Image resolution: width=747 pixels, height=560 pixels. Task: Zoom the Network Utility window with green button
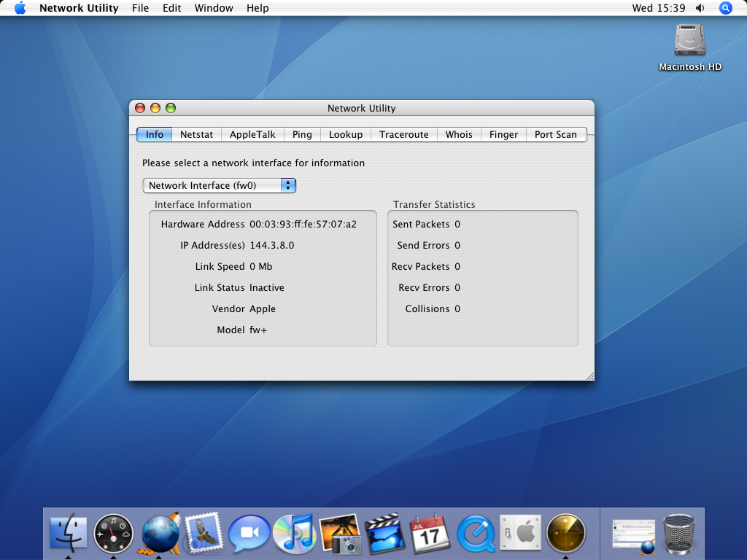coord(171,108)
